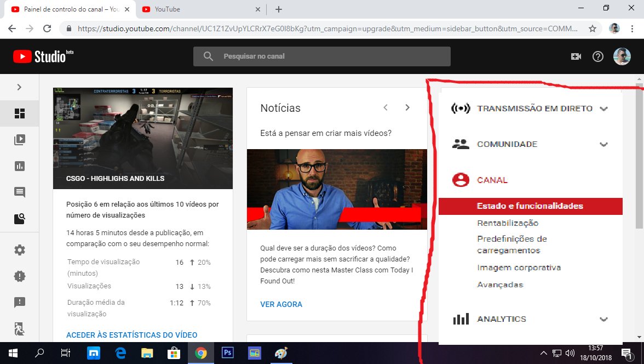Click the Chrome profile avatar
The height and width of the screenshot is (364, 644).
click(614, 29)
